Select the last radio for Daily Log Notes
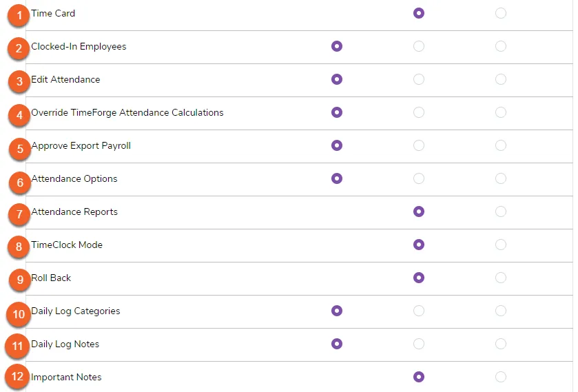 coord(501,344)
